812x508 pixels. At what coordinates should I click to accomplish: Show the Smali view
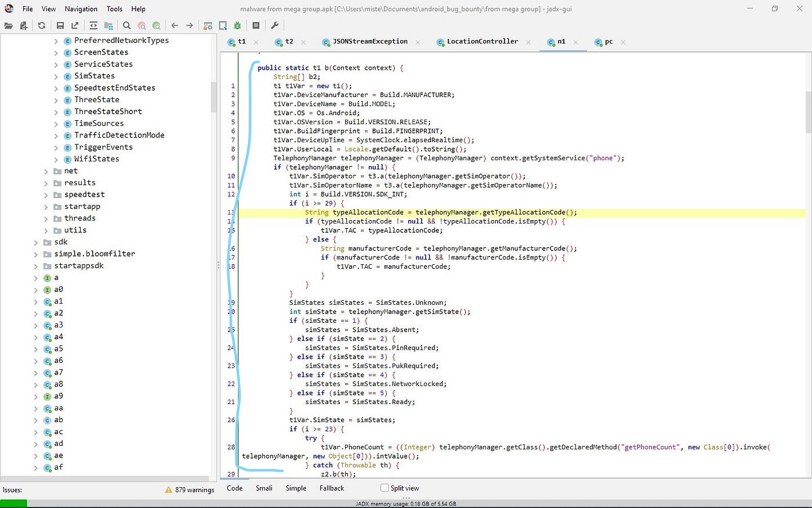coord(264,488)
